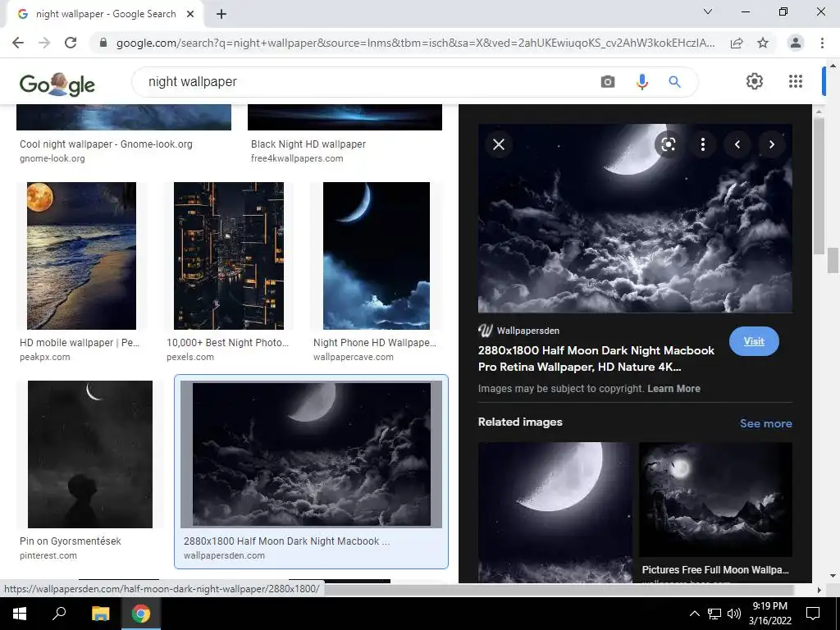This screenshot has height=630, width=840.
Task: Open the half moon related image
Action: click(555, 512)
